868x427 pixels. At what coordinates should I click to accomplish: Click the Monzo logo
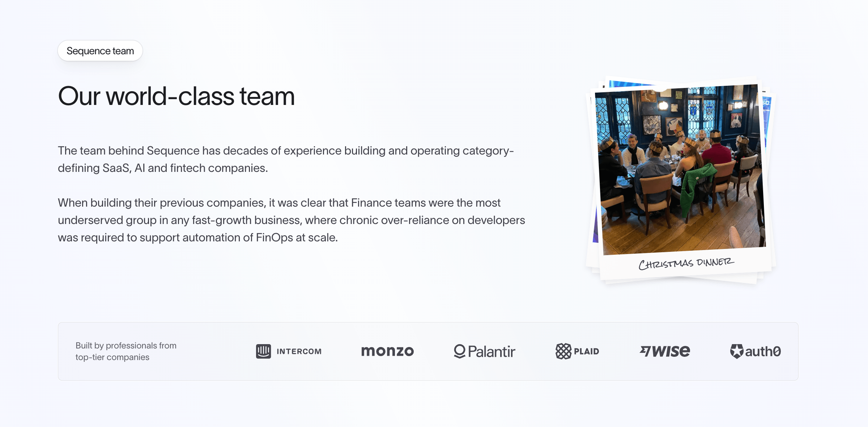pos(387,351)
